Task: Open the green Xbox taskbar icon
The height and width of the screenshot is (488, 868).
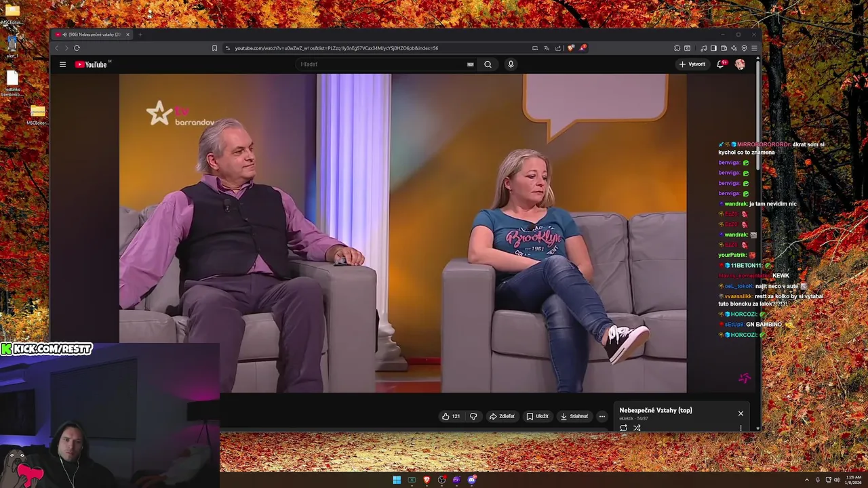Action: click(x=412, y=480)
